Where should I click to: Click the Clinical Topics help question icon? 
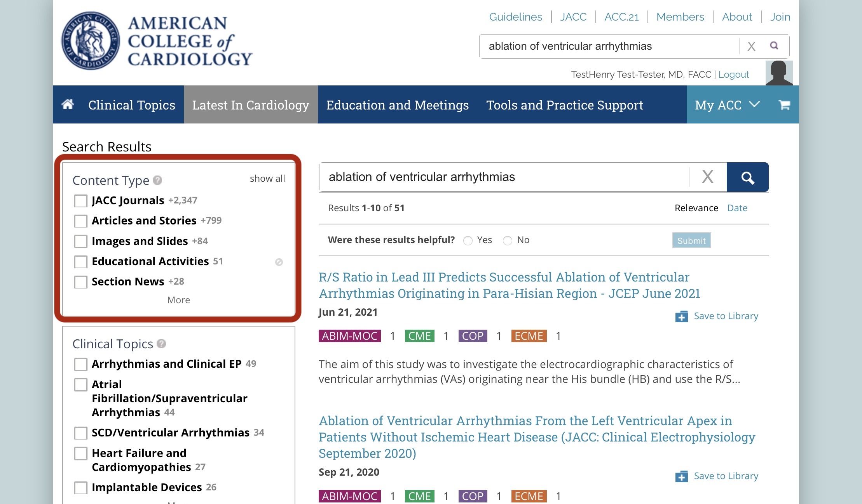tap(161, 344)
